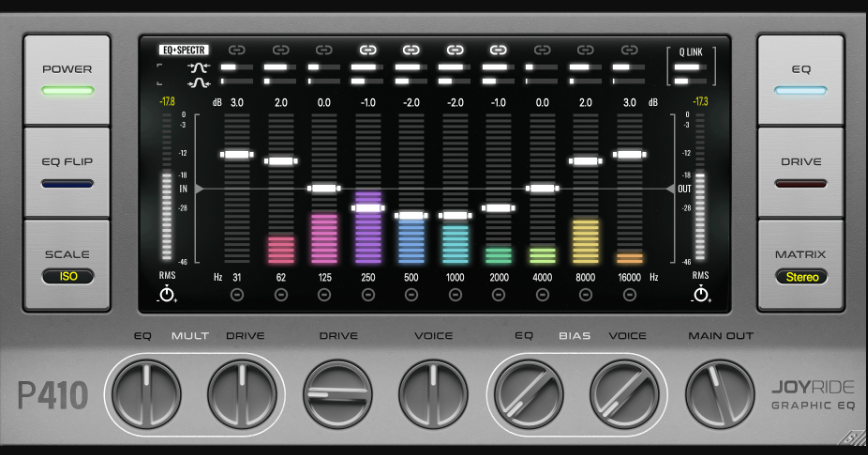Image resolution: width=868 pixels, height=455 pixels.
Task: Click the minus reset icon under 31 Hz
Action: [237, 295]
